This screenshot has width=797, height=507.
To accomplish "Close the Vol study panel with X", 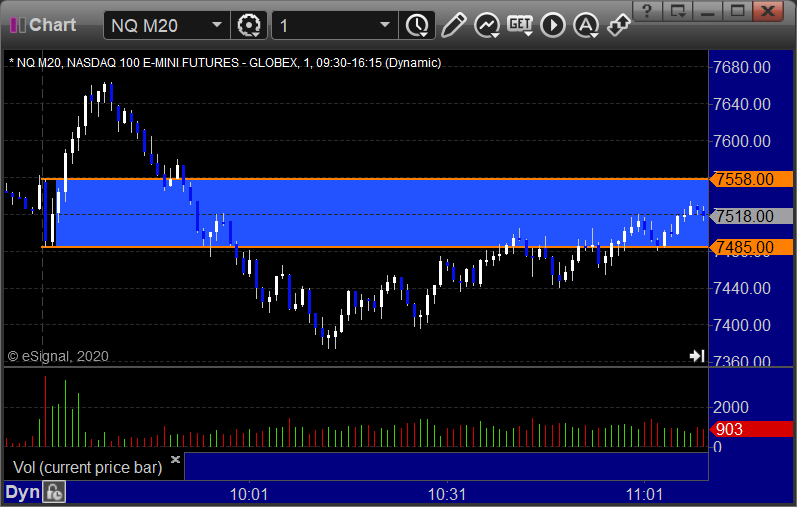I will (175, 460).
